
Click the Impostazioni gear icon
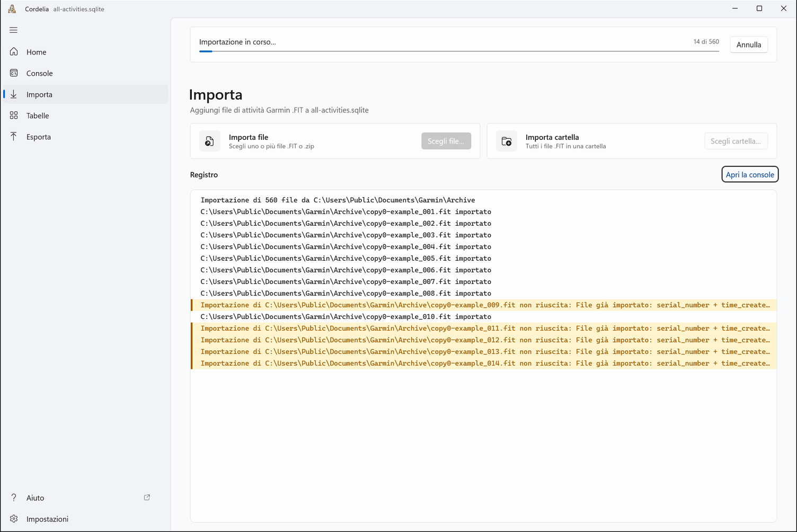pos(14,518)
